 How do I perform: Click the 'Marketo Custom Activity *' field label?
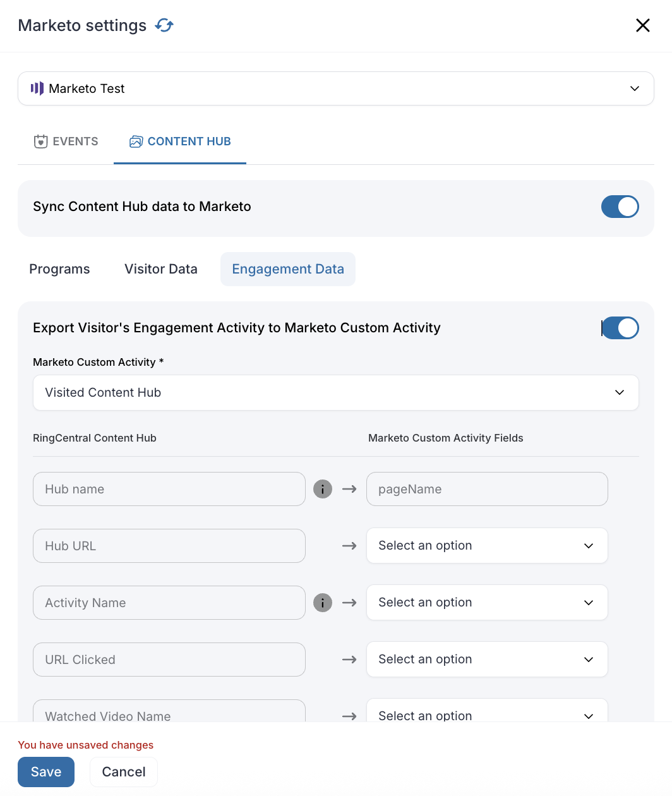99,362
